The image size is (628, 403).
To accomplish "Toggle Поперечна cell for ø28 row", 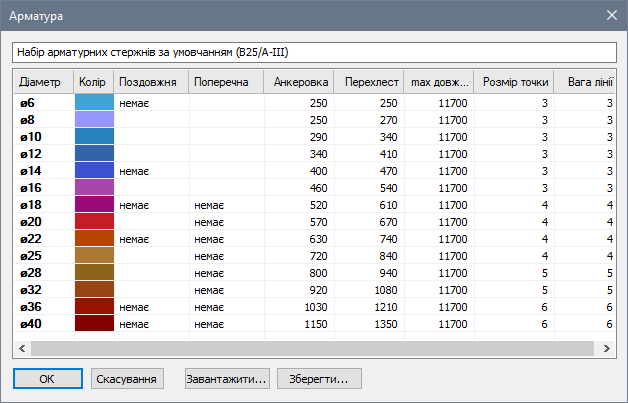I will [226, 272].
